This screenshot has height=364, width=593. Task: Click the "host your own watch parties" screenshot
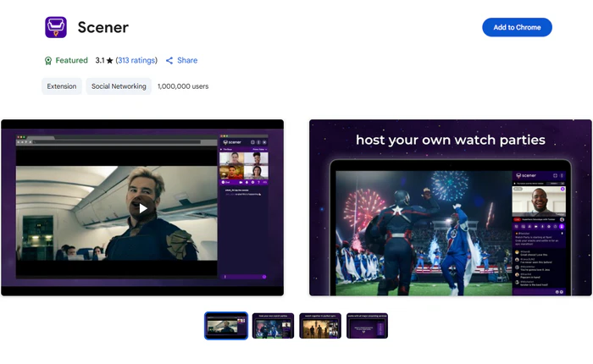click(450, 207)
